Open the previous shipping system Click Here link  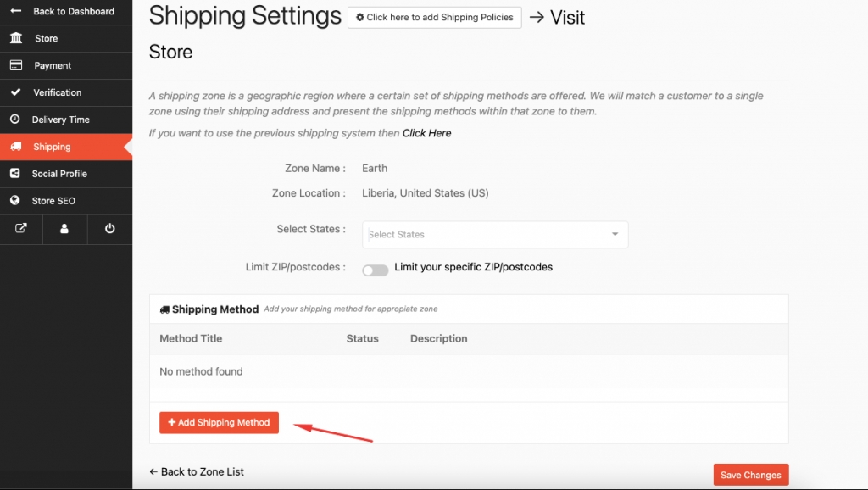[427, 132]
